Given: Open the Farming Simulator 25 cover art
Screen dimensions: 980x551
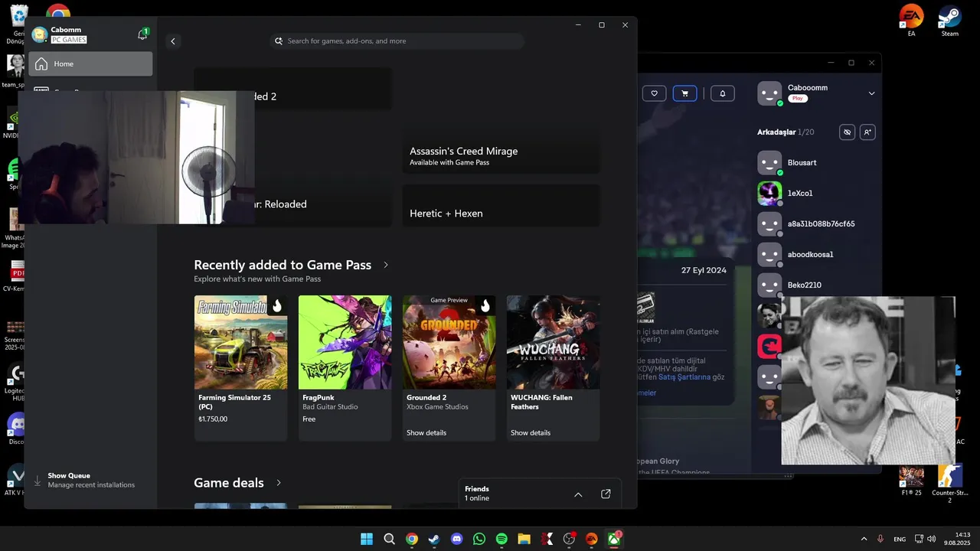Looking at the screenshot, I should point(240,342).
